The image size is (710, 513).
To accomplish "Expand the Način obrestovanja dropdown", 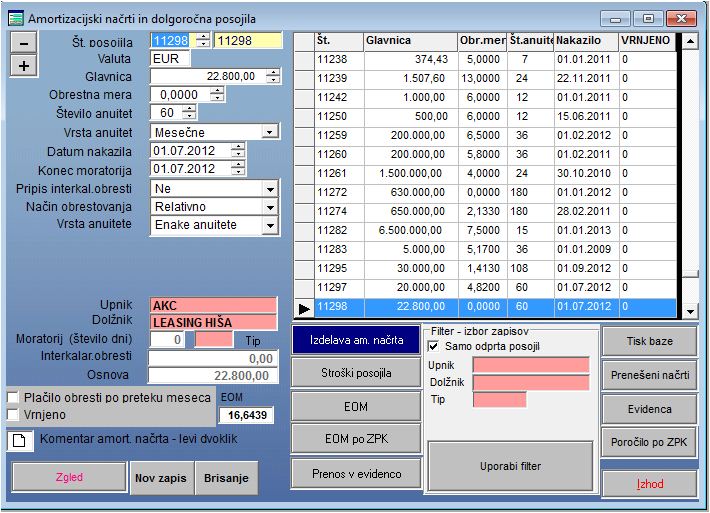I will 269,207.
